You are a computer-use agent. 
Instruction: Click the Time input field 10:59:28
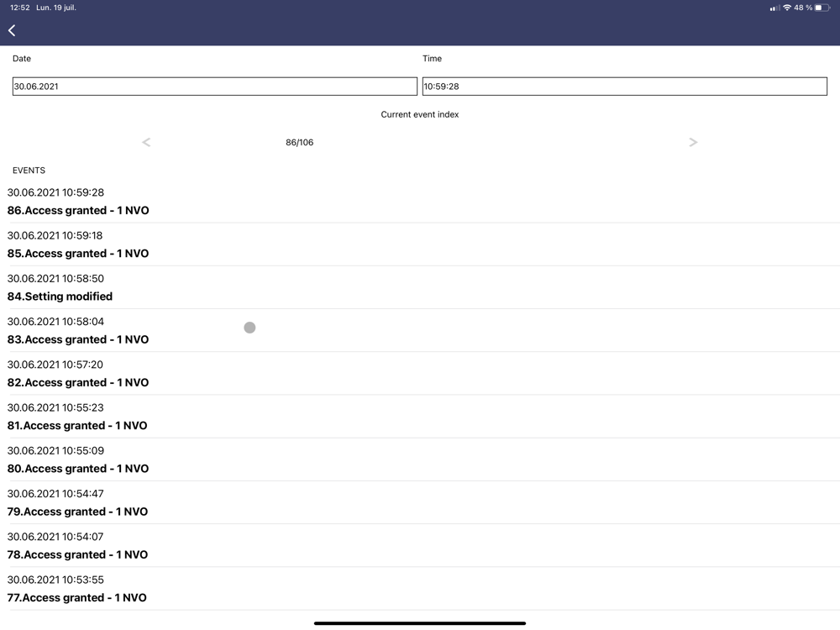tap(624, 87)
